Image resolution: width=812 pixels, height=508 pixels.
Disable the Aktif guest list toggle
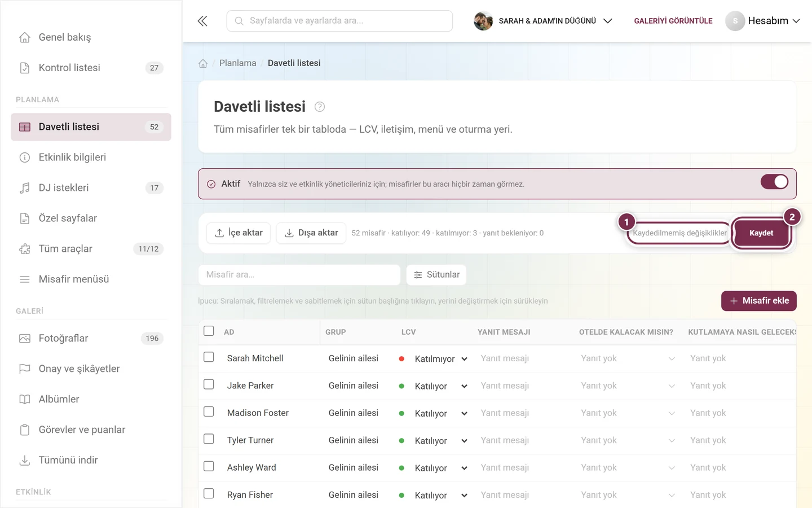(x=774, y=182)
